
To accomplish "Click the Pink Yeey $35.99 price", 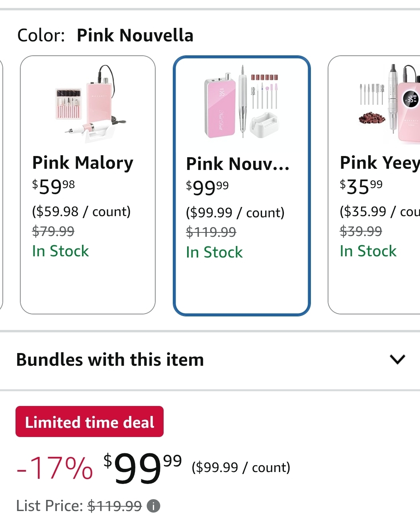I will click(x=361, y=186).
